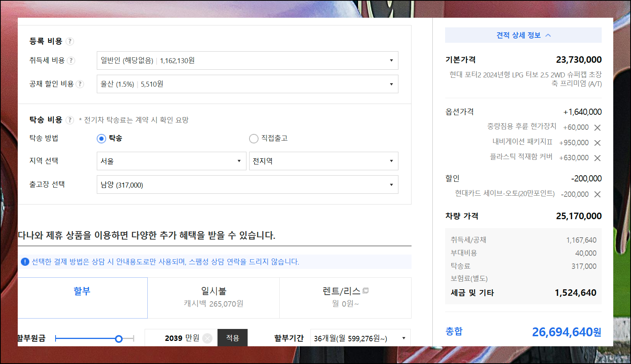Select 탁송 delivery radio button

tap(101, 139)
